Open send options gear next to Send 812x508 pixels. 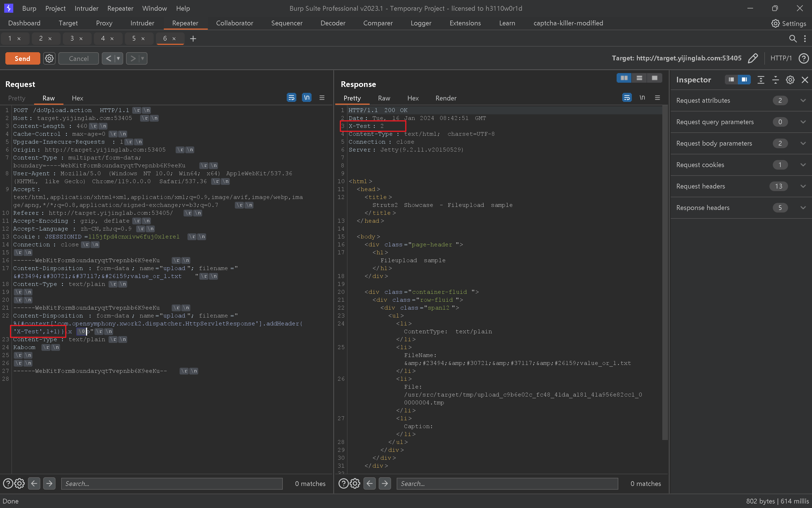click(x=49, y=58)
